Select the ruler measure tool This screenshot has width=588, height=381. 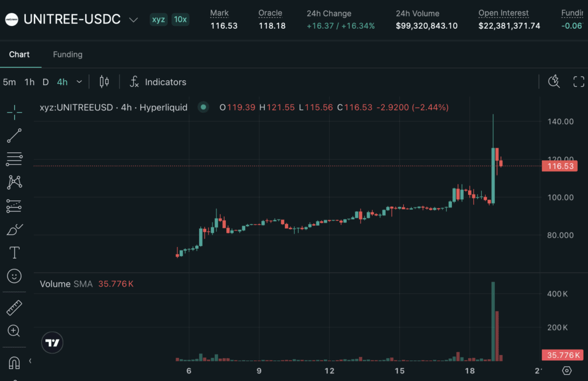[14, 308]
